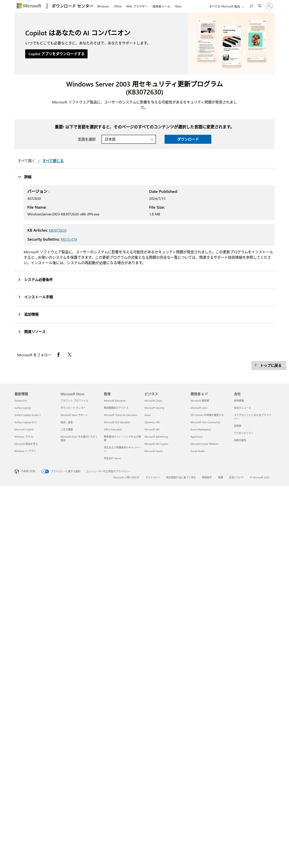Open the Xbox nav item
This screenshot has height=868, width=289.
pyautogui.click(x=178, y=6)
